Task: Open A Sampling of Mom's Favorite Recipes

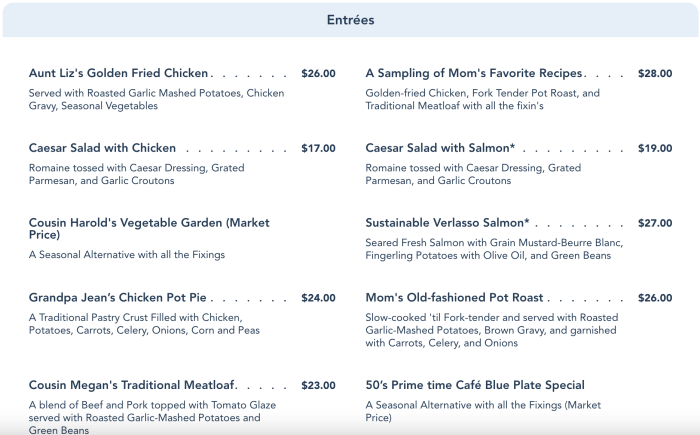Action: 474,73
